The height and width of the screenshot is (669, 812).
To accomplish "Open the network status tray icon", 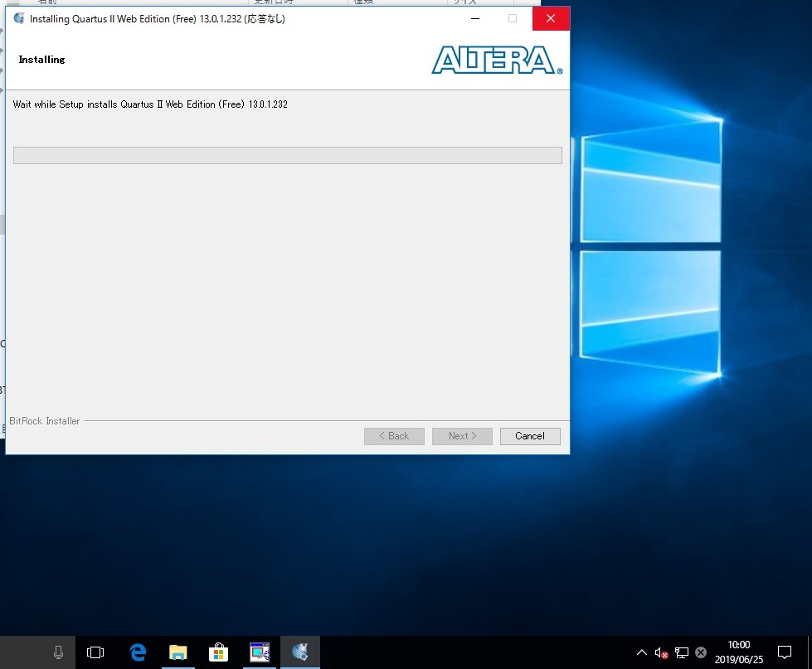I will pos(681,652).
